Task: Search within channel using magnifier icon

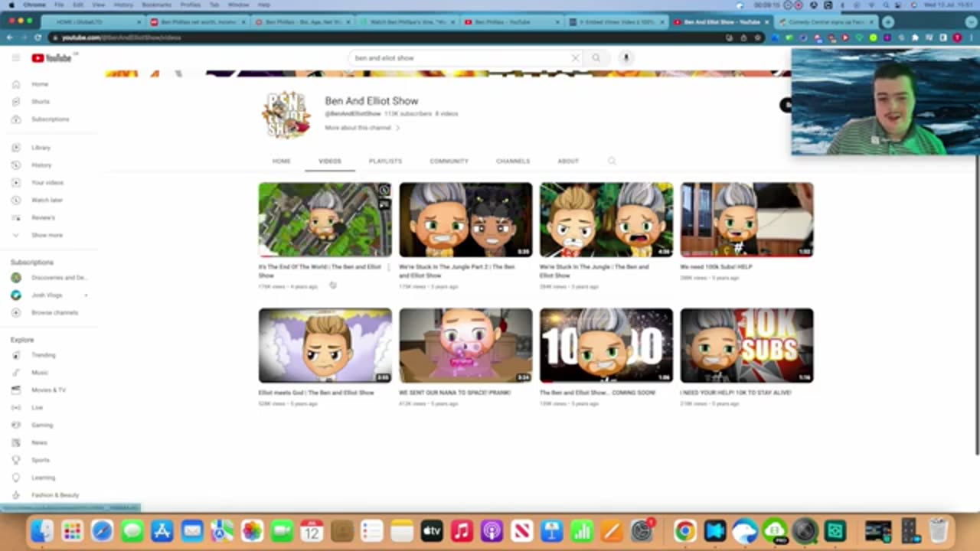Action: click(x=612, y=161)
